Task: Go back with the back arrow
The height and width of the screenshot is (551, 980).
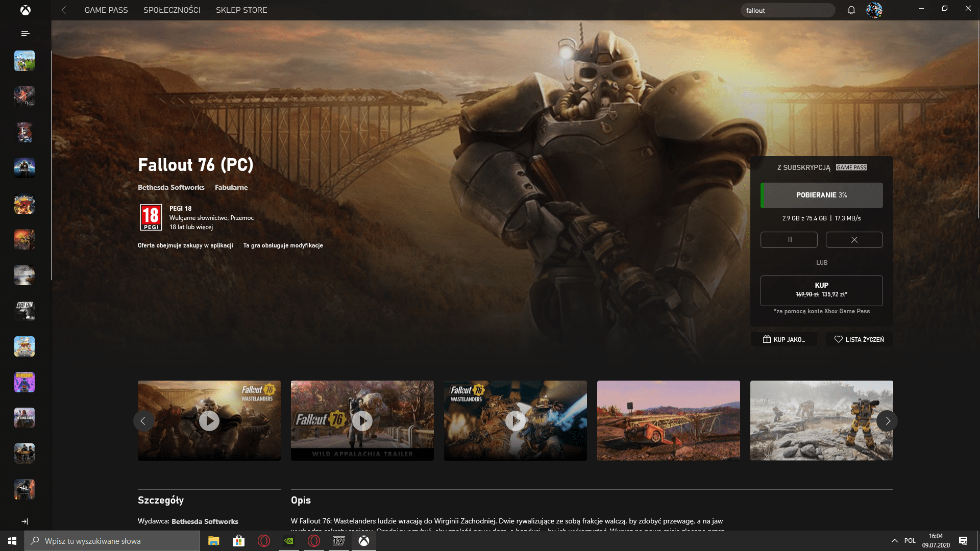Action: [x=64, y=10]
